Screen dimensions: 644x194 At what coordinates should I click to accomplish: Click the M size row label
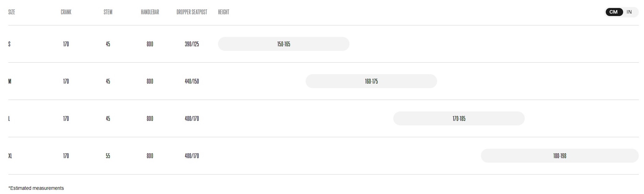10,81
